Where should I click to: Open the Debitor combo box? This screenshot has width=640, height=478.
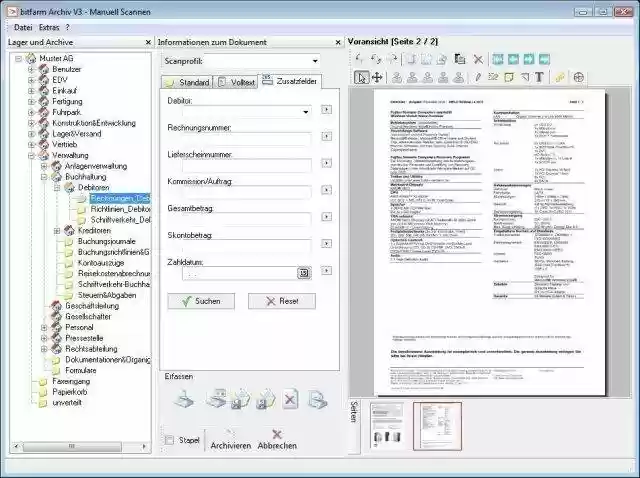point(305,112)
